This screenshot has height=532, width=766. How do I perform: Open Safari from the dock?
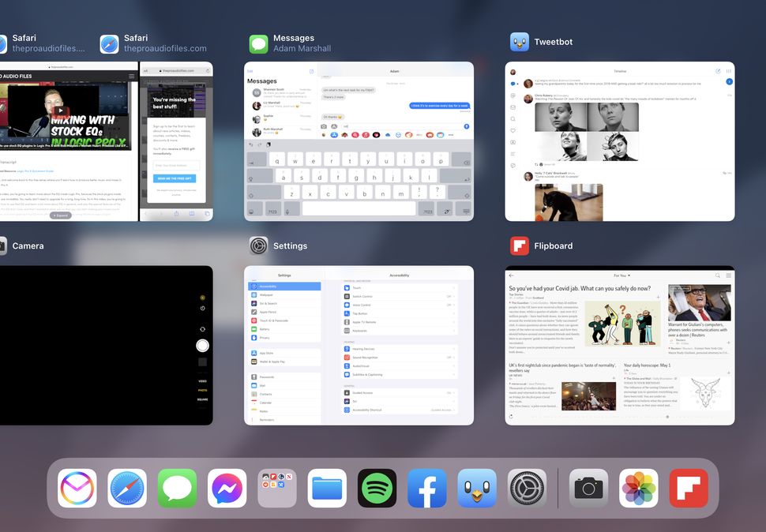click(126, 488)
